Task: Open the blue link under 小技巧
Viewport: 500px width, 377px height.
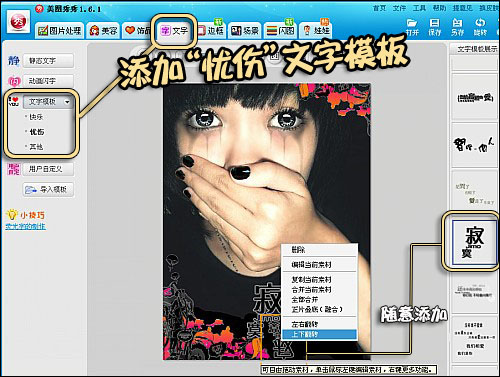Action: point(25,227)
